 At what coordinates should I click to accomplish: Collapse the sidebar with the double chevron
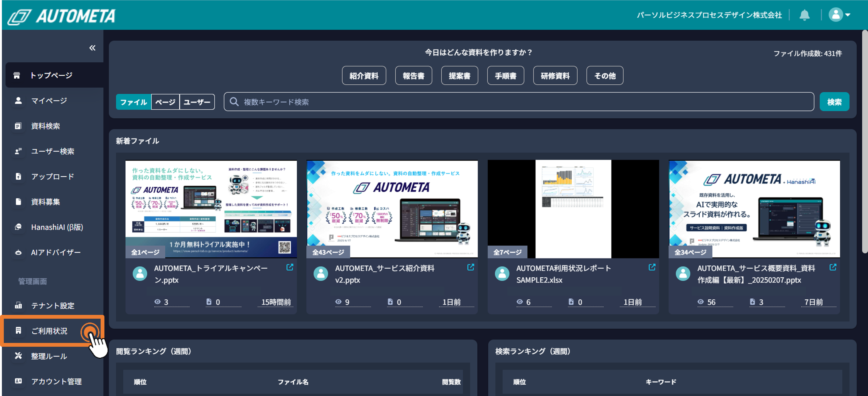92,48
